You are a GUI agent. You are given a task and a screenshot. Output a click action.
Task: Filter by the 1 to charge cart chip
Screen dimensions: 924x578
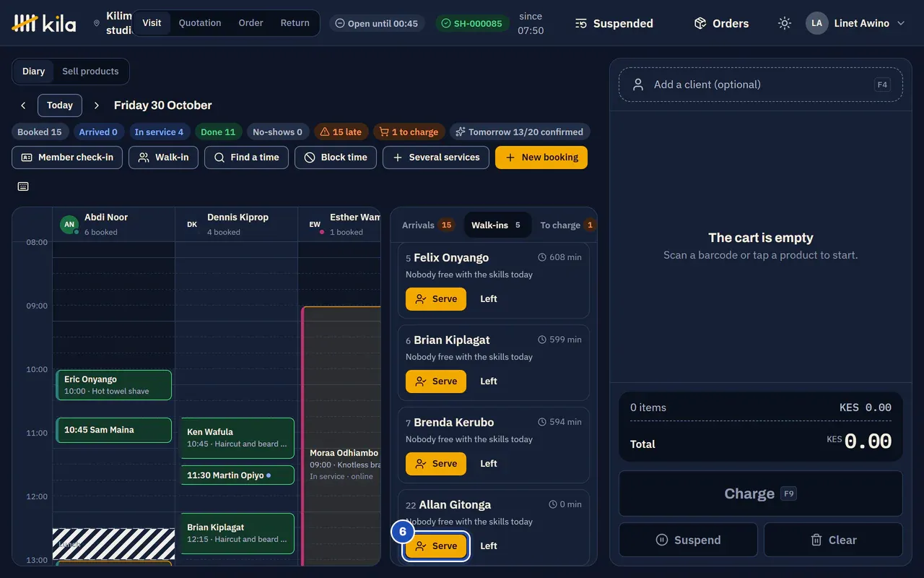pos(409,132)
